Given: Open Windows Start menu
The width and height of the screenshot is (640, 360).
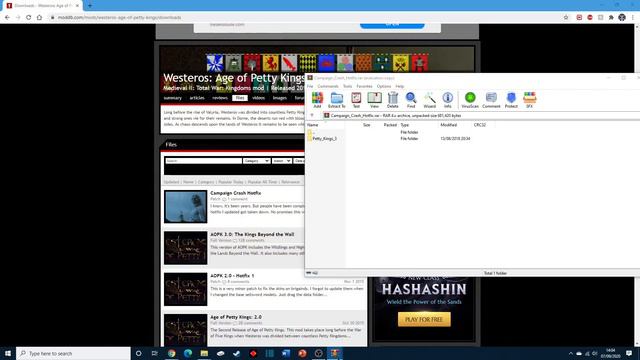Looking at the screenshot, I should tap(8, 353).
